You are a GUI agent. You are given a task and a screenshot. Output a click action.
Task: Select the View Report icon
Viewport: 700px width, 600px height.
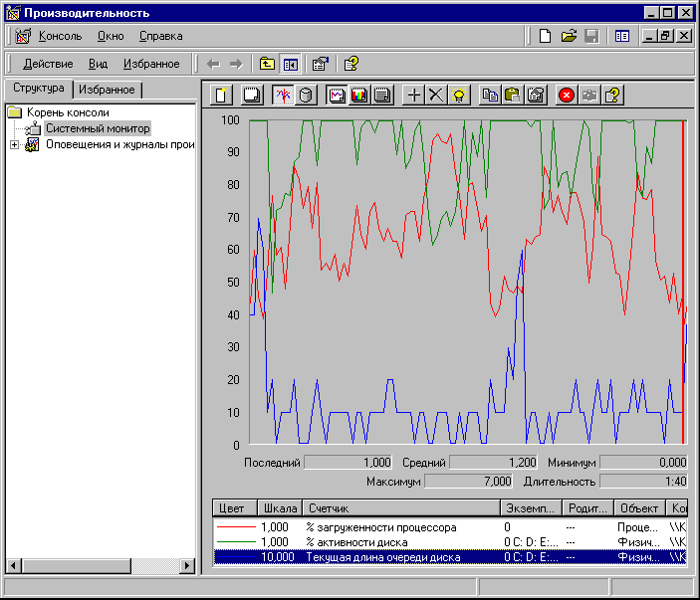[x=383, y=96]
